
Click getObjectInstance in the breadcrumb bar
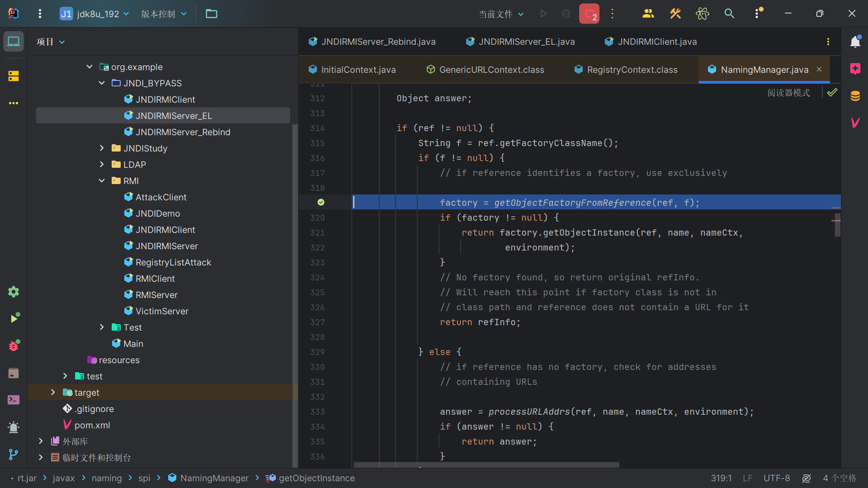tap(316, 478)
